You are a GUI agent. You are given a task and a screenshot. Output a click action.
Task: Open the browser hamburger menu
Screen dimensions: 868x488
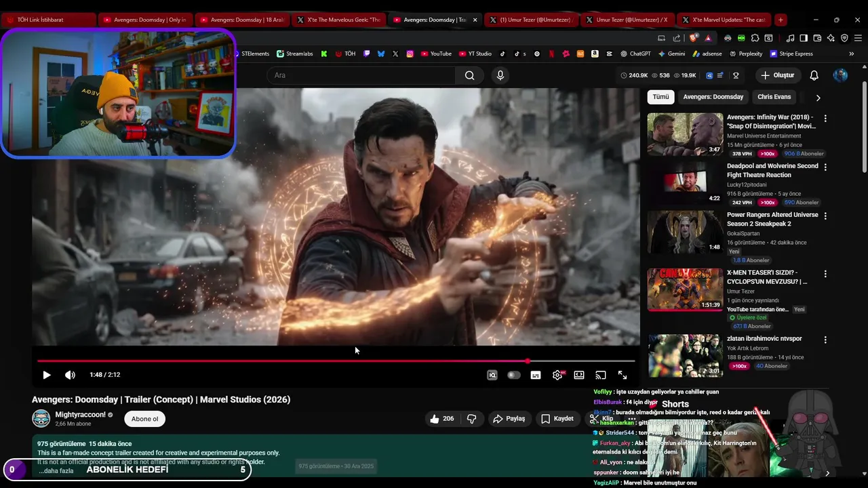pos(858,38)
